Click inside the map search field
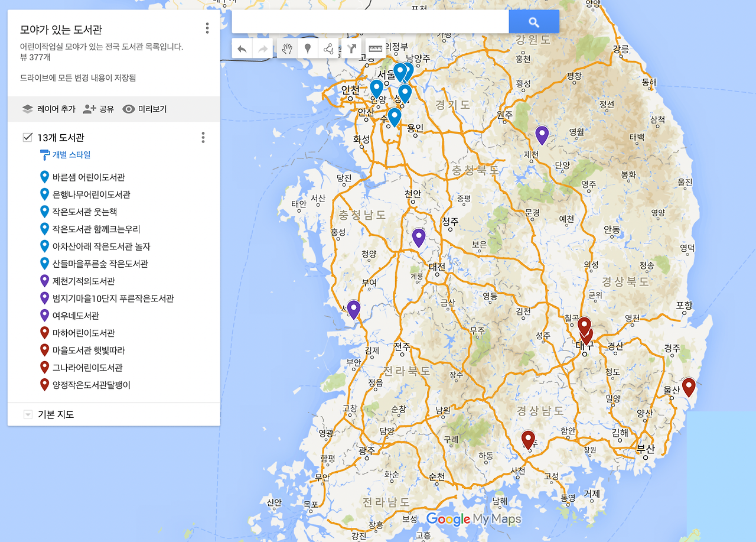756x542 pixels. (370, 22)
